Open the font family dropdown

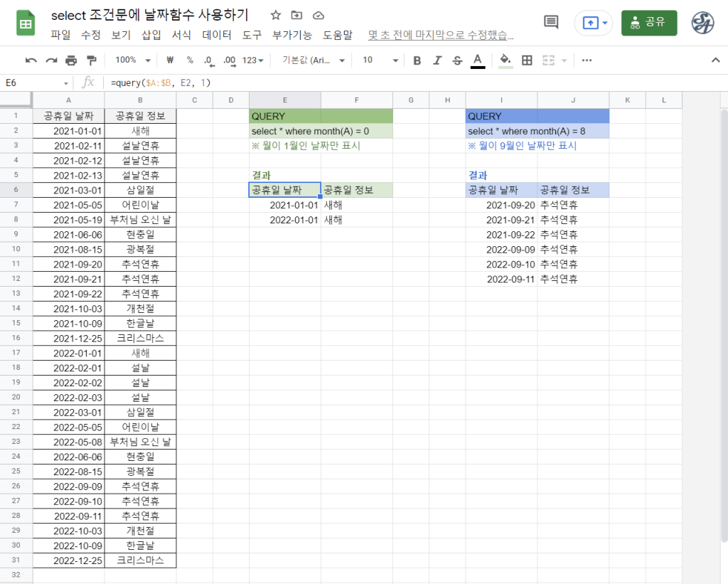[314, 60]
